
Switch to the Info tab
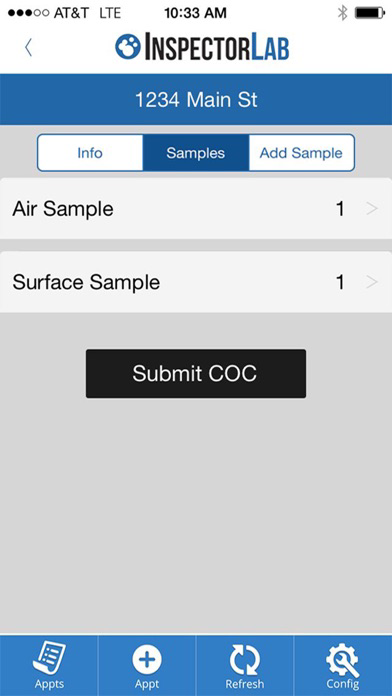coord(90,153)
